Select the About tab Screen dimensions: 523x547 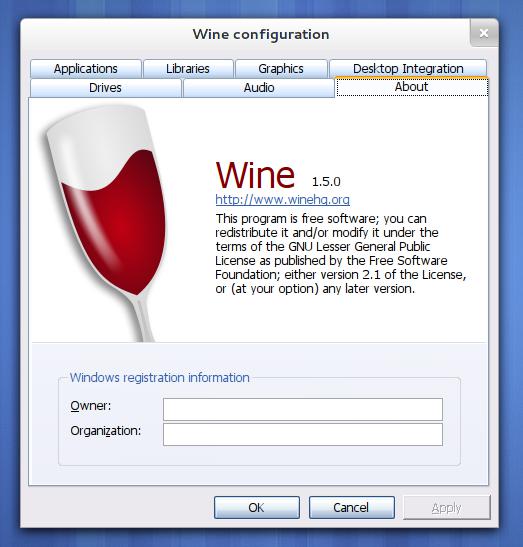coord(412,87)
